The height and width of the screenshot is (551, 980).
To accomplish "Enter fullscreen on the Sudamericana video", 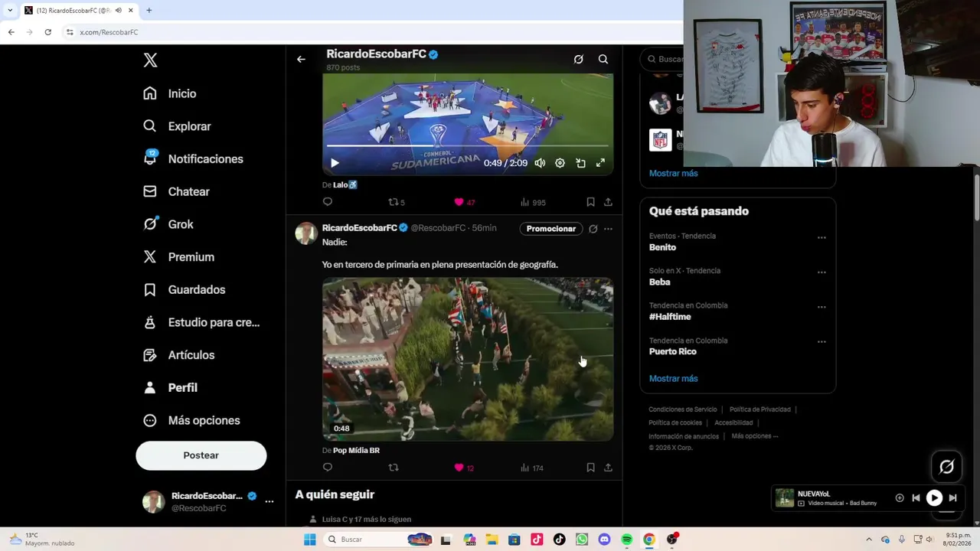I will pyautogui.click(x=600, y=163).
